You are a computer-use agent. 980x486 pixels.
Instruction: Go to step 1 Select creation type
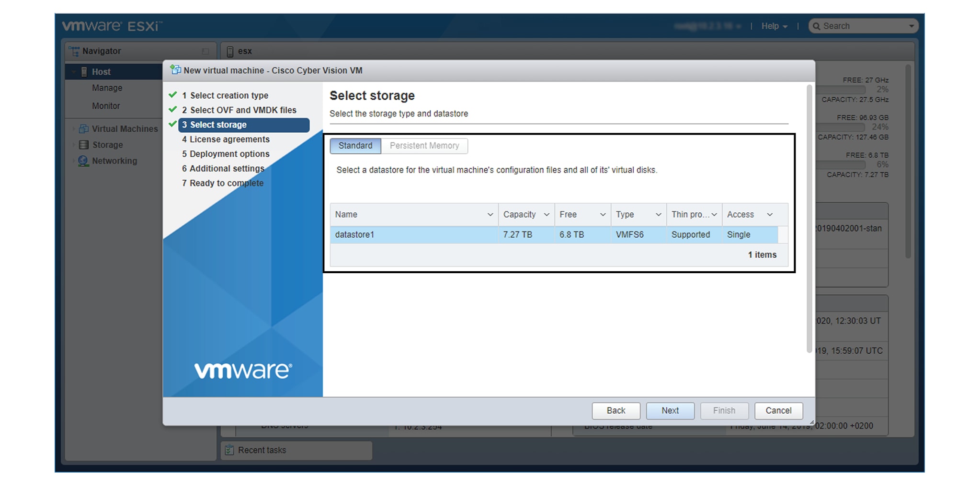click(x=225, y=95)
